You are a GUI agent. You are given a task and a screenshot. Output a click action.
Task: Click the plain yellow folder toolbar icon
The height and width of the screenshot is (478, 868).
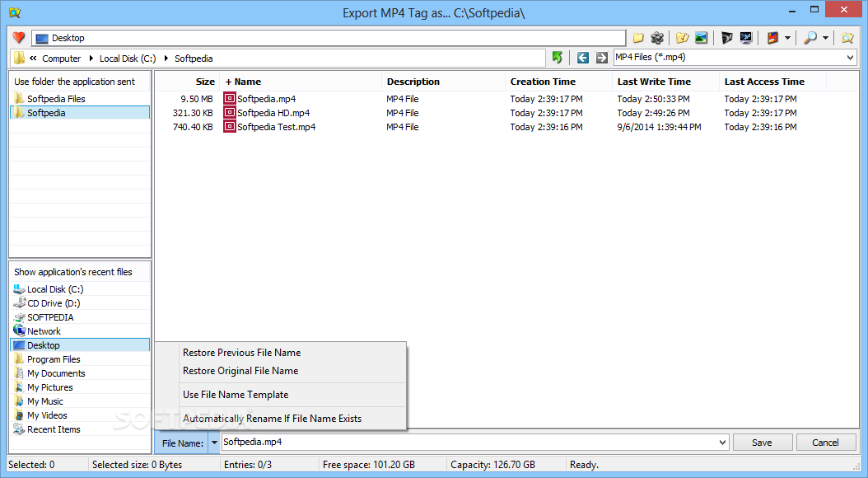pyautogui.click(x=638, y=38)
